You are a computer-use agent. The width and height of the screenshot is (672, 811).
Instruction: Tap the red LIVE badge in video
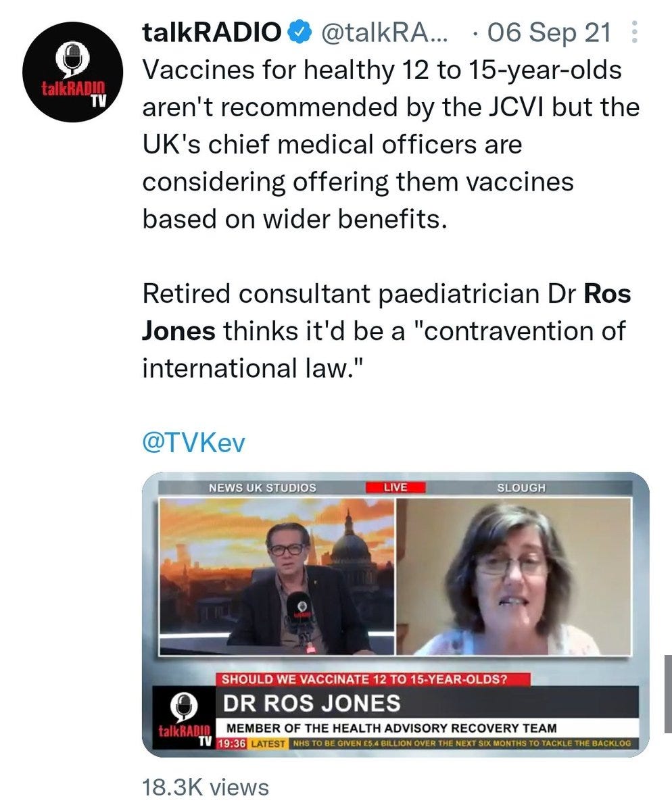tap(395, 487)
